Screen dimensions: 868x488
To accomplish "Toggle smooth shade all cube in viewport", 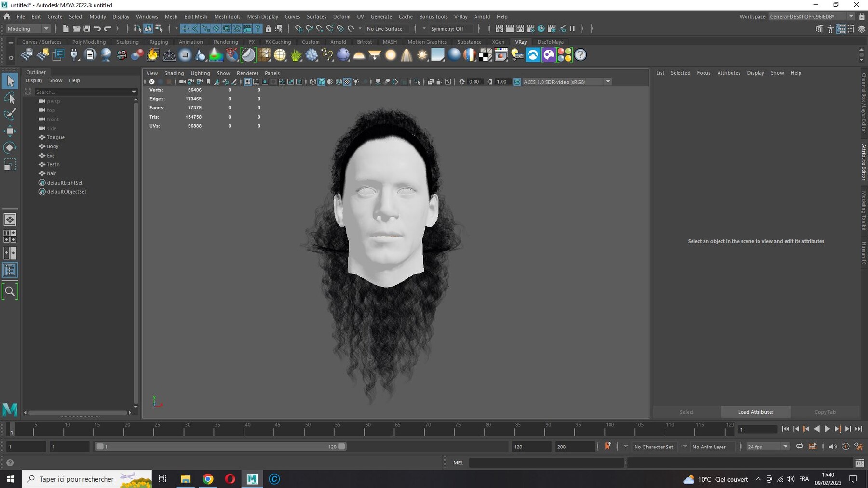I will [322, 82].
